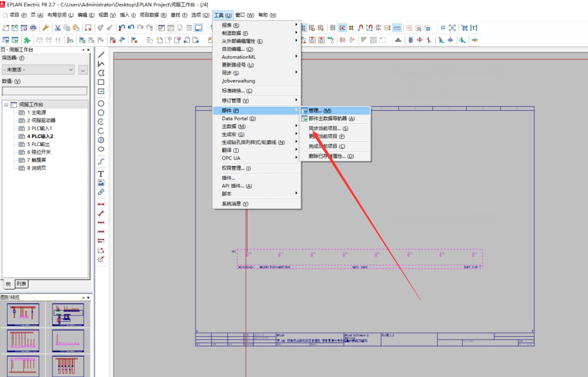
Task: Click 系统消息 (Y) menu entry
Action: 256,204
